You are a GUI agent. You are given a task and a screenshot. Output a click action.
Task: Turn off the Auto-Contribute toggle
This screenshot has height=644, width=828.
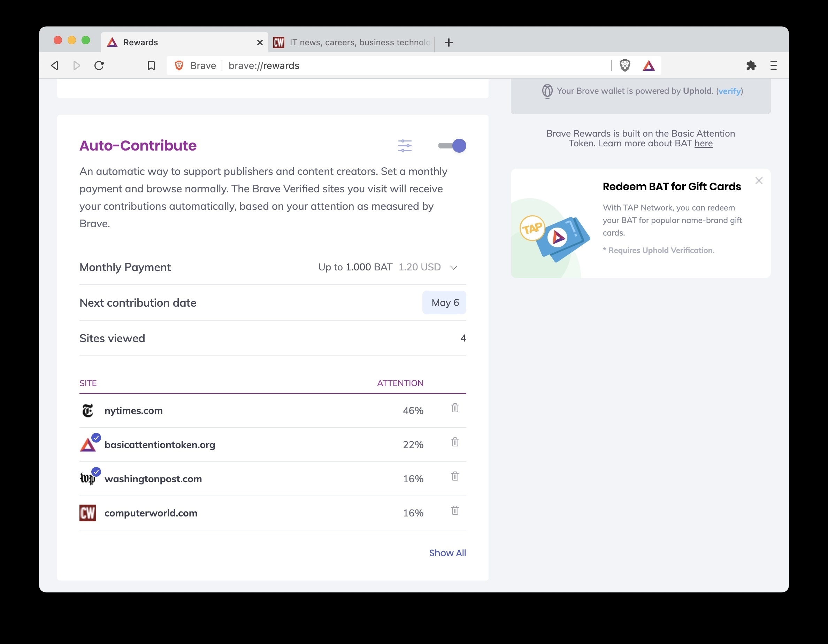pos(452,146)
